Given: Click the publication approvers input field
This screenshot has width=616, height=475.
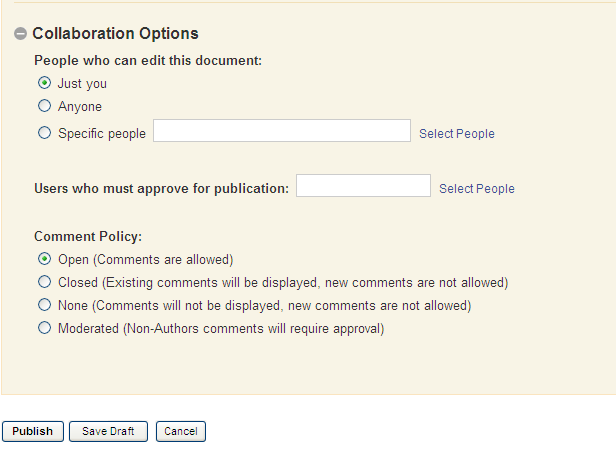Looking at the screenshot, I should pyautogui.click(x=363, y=186).
